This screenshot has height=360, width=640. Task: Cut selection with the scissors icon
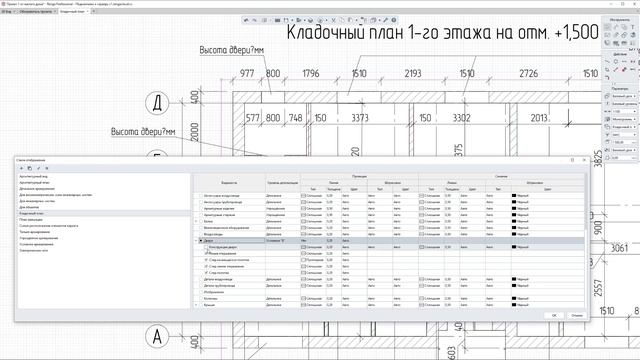pos(333,20)
